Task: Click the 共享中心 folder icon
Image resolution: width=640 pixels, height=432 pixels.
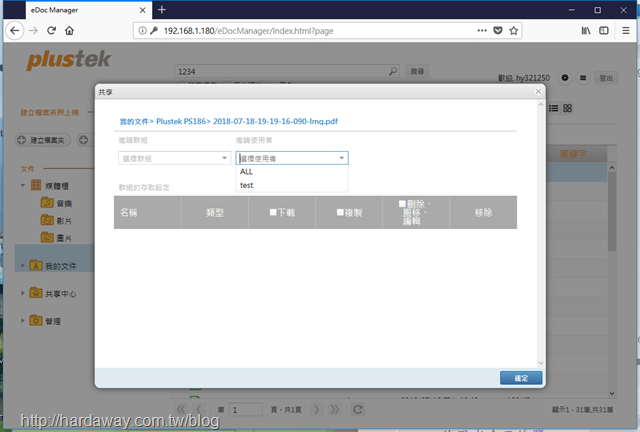Action: coord(36,293)
